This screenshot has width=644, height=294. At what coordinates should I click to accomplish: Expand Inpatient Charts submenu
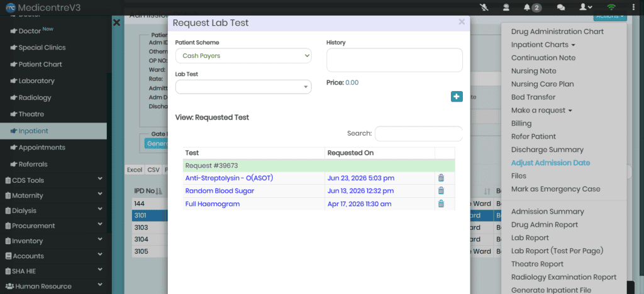(543, 45)
